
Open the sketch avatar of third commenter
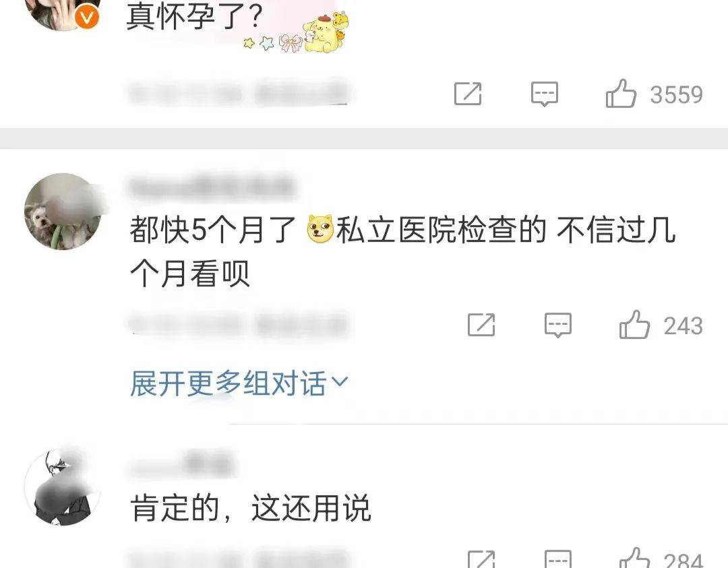[x=62, y=487]
